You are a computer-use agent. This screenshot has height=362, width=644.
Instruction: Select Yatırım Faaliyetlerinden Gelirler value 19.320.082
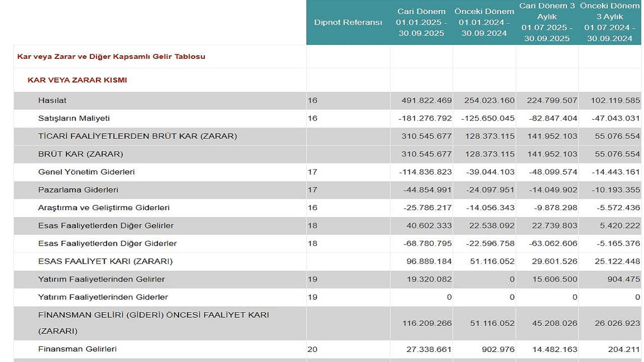(428, 280)
